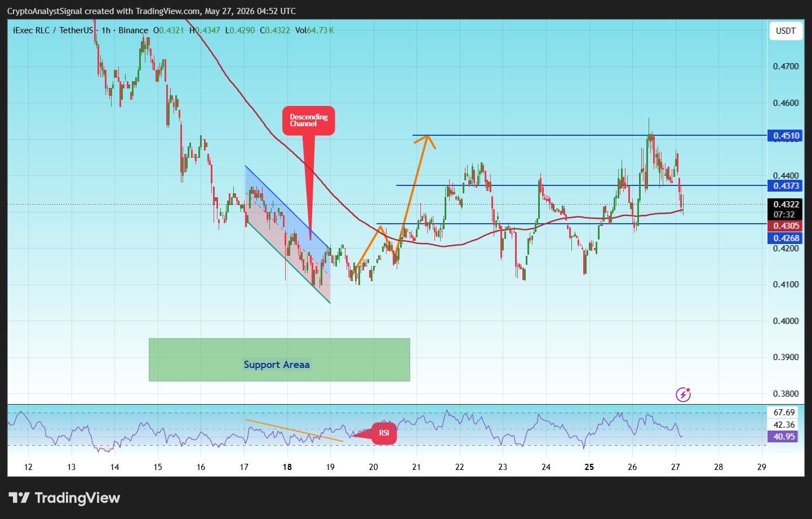Click the CryptoAnalystSignal attribution text

[x=151, y=11]
